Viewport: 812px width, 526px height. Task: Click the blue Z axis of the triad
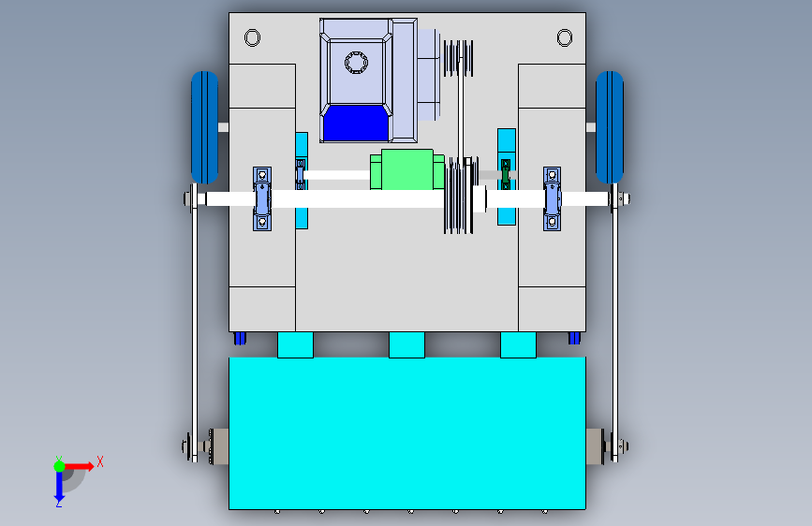click(x=59, y=486)
